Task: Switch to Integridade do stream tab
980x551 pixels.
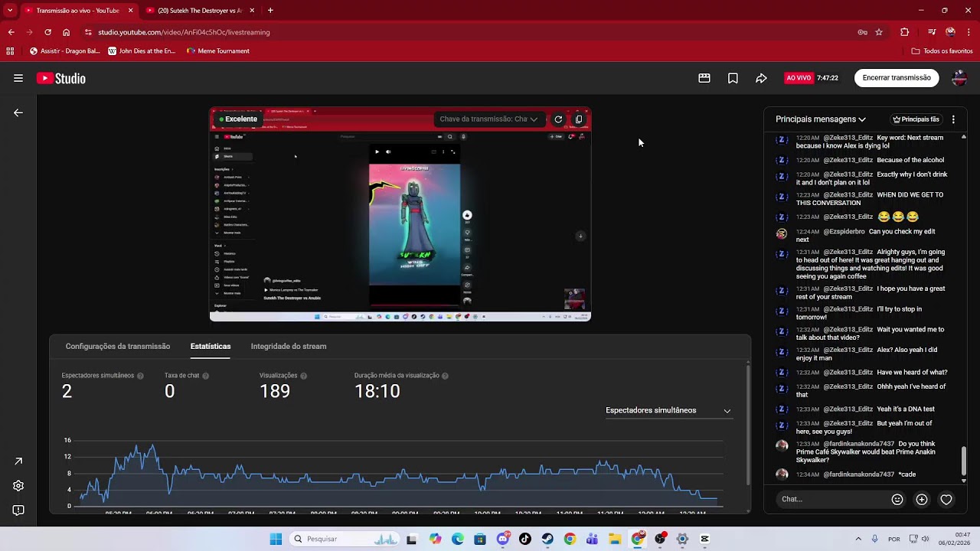Action: click(289, 347)
